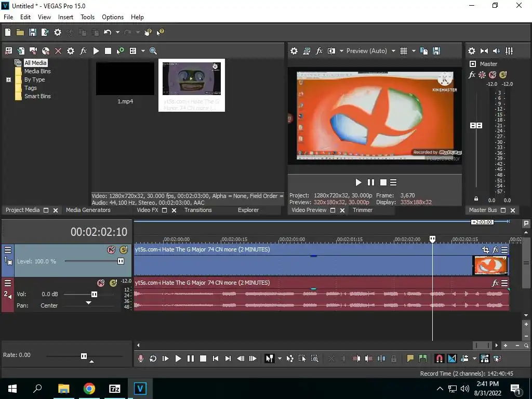Open Media FX icon in Project Media toolbar
This screenshot has height=399, width=532.
tap(83, 51)
